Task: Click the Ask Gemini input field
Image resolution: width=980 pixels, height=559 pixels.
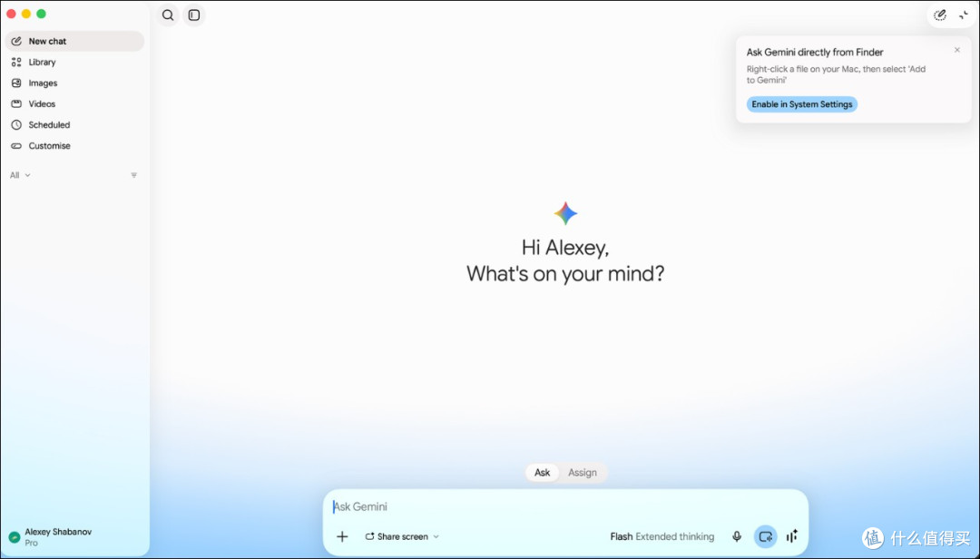Action: click(x=565, y=507)
